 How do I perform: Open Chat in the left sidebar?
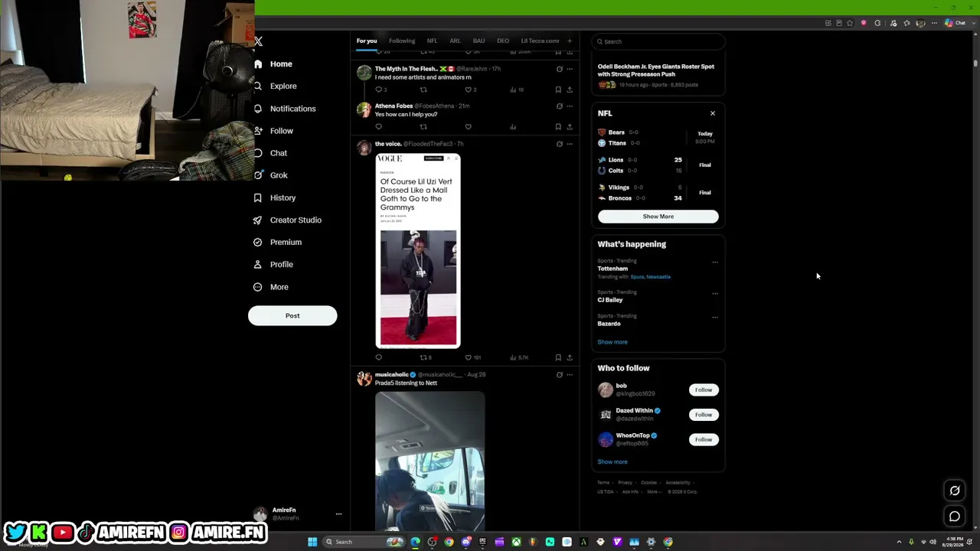(271, 153)
